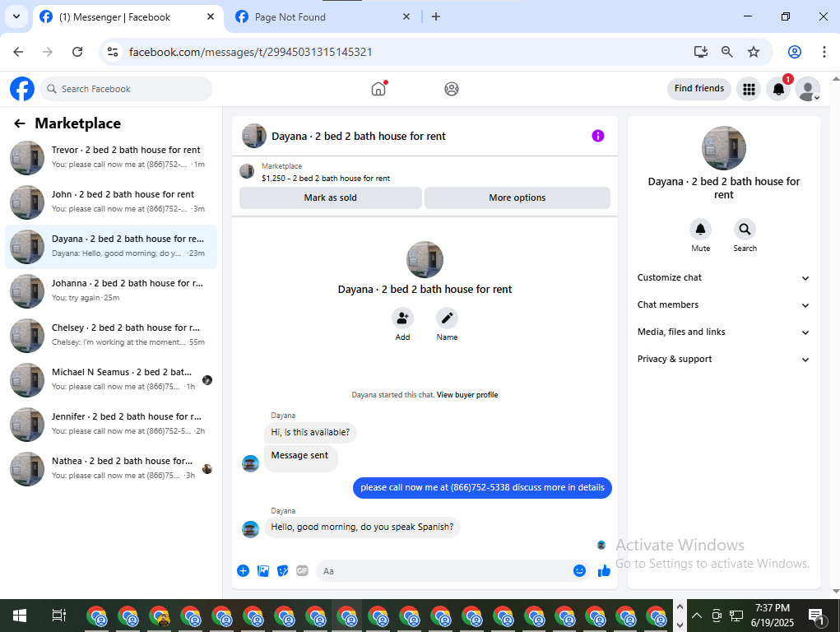Select message 'Hello, good morning, do you speak Spanish?'
This screenshot has width=840, height=632.
click(362, 527)
